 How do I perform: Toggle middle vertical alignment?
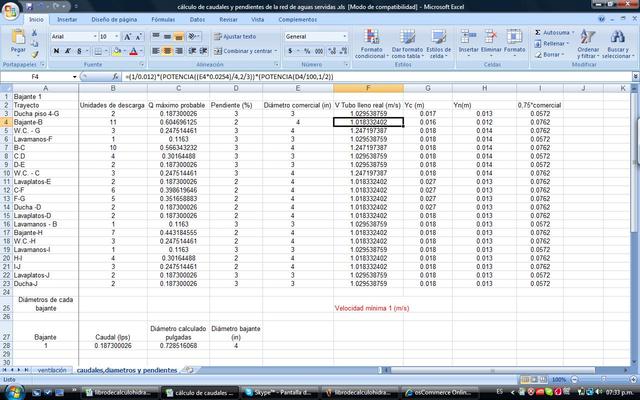click(167, 37)
